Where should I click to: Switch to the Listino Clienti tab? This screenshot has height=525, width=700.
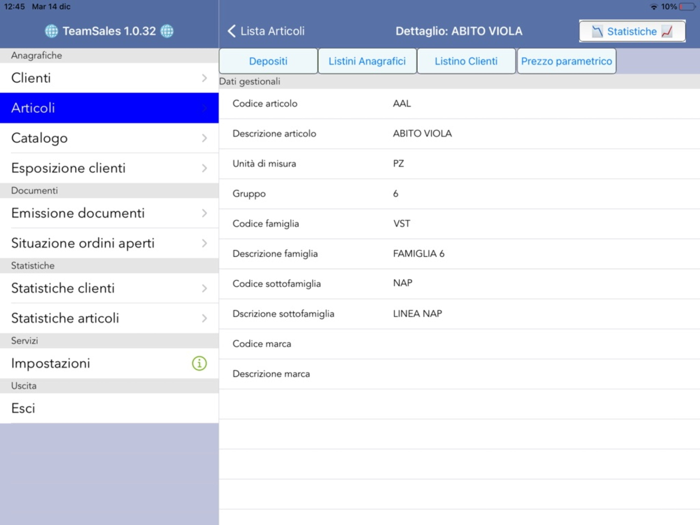point(466,61)
